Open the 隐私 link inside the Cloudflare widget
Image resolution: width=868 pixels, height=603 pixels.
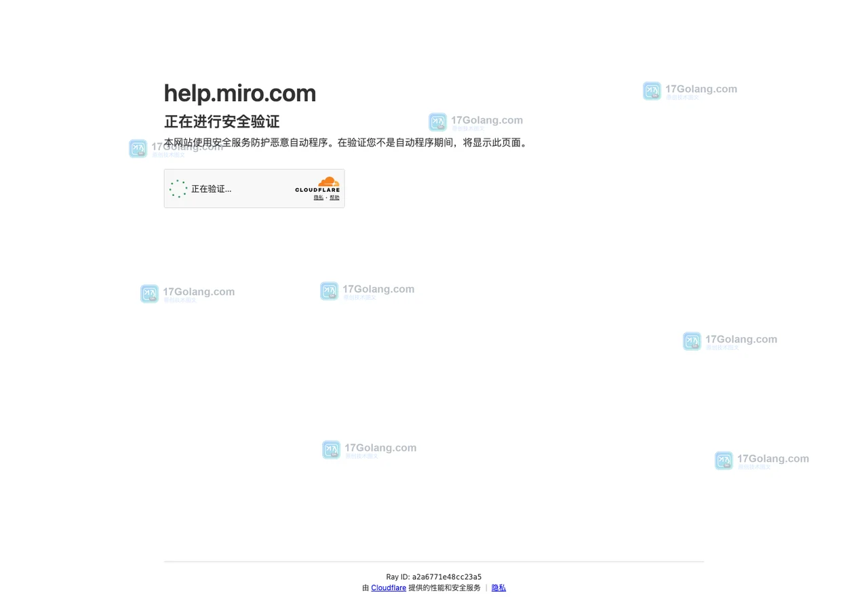pos(318,197)
